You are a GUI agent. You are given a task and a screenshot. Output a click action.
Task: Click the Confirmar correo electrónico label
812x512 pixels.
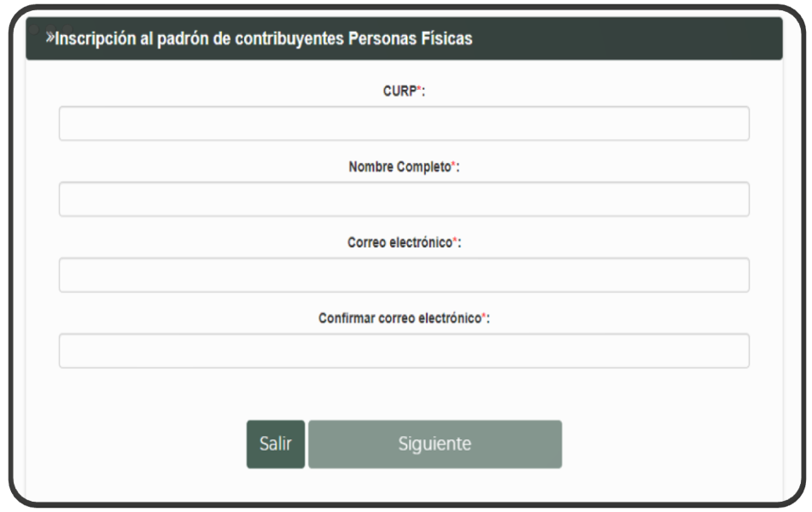tap(399, 318)
